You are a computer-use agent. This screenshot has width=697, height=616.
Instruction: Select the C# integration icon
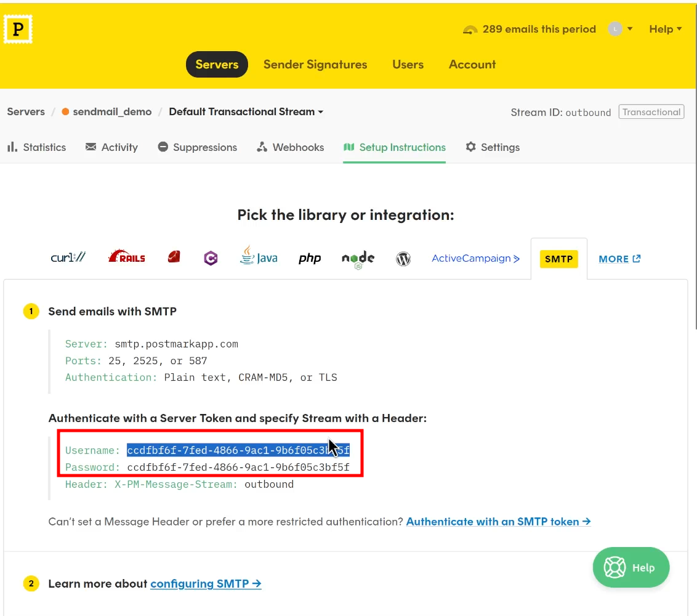[211, 258]
